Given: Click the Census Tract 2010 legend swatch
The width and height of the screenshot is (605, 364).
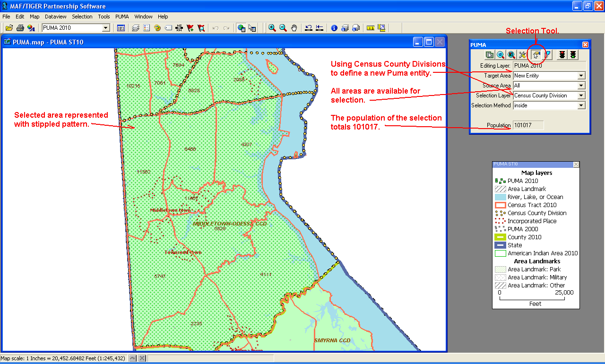Looking at the screenshot, I should [500, 205].
